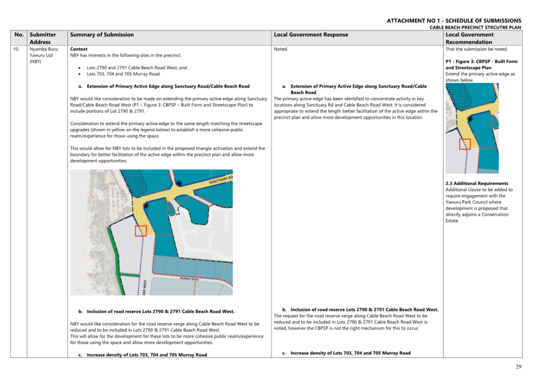Click response paragraph starting 'The request for the road reserve verge'
The width and height of the screenshot is (554, 392).
[351, 322]
